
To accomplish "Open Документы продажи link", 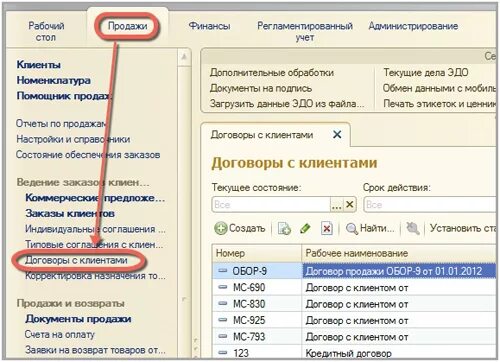I will tap(78, 319).
